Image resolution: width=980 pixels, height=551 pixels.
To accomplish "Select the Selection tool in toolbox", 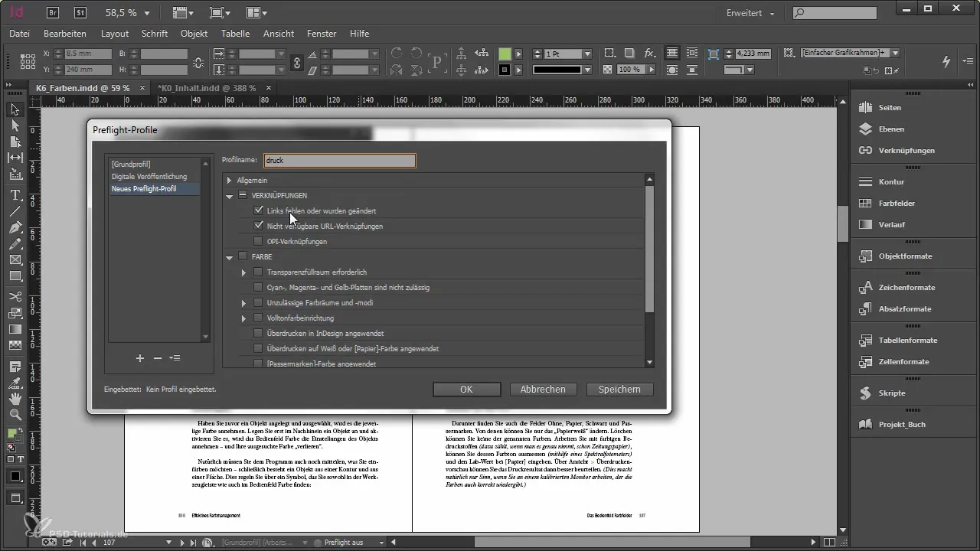I will tap(15, 110).
